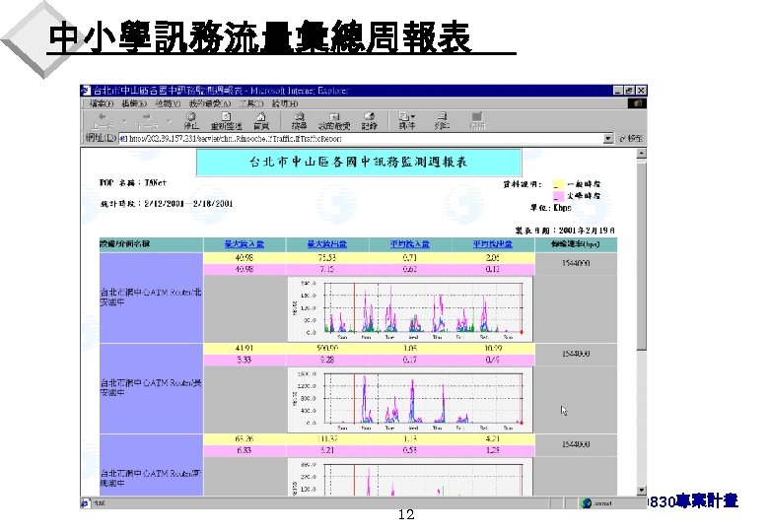The height and width of the screenshot is (532, 769).
Task: Open the 搜尋 search toolbar icon
Action: point(299,121)
